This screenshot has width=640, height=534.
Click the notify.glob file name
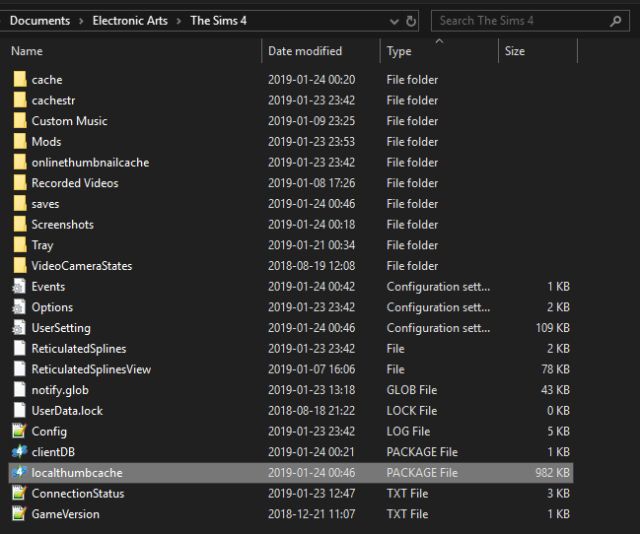60,390
